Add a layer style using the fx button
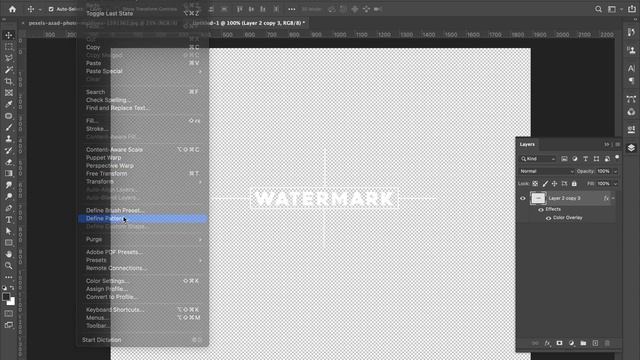This screenshot has width=640, height=360. (547, 343)
